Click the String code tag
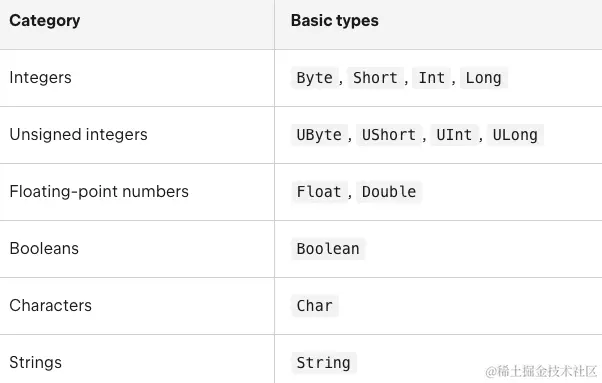Viewport: 602px width, 383px height. (324, 363)
